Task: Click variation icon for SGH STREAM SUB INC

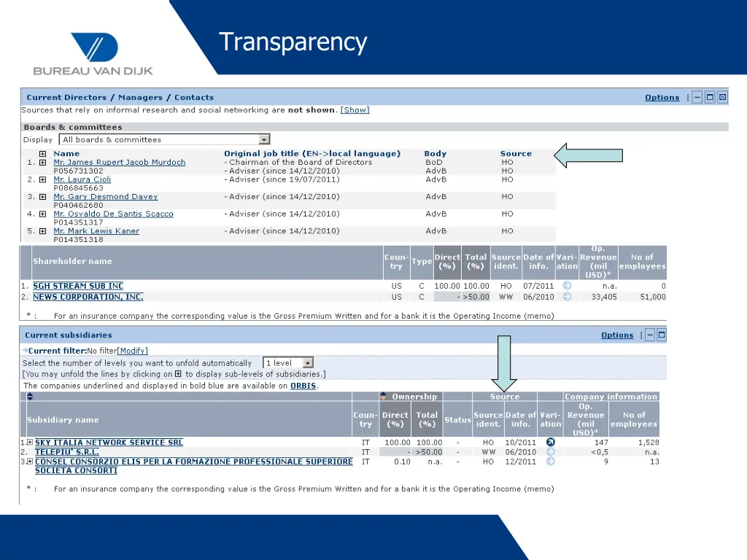Action: (x=567, y=286)
